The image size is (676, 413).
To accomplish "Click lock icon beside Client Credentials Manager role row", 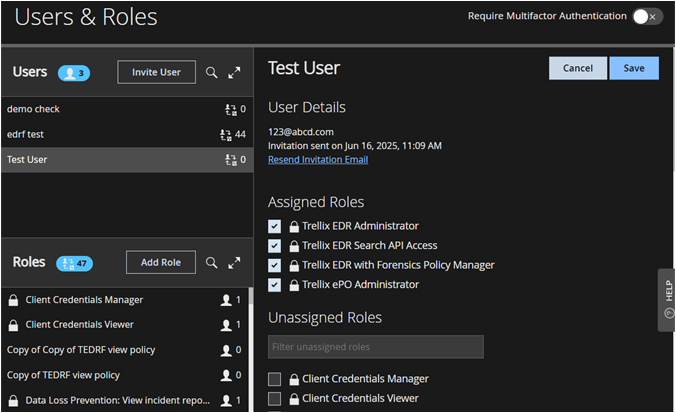I will (13, 300).
